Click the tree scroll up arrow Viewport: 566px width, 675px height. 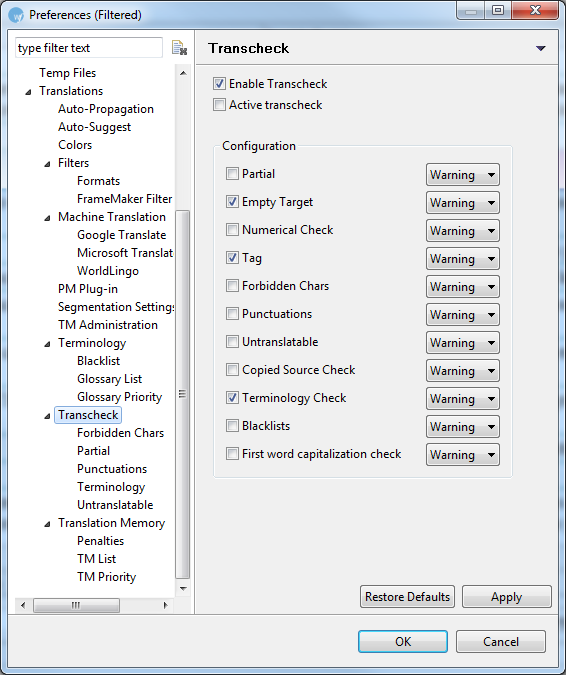pyautogui.click(x=183, y=73)
